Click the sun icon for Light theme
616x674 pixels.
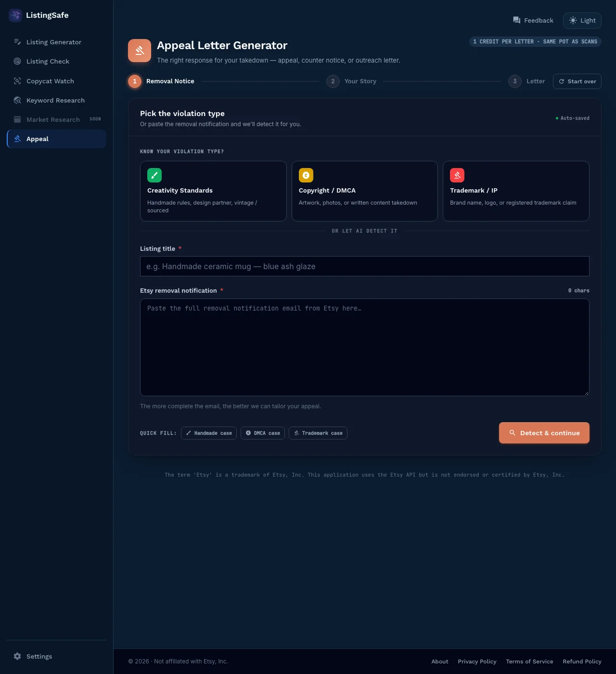point(573,20)
